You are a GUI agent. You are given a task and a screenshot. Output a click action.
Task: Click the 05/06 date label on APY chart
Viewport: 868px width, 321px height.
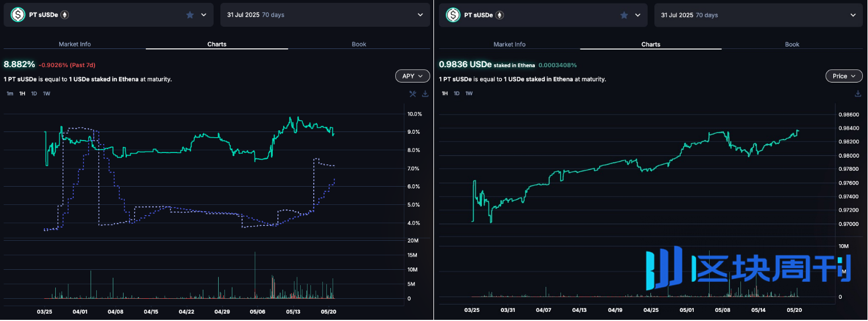point(257,312)
